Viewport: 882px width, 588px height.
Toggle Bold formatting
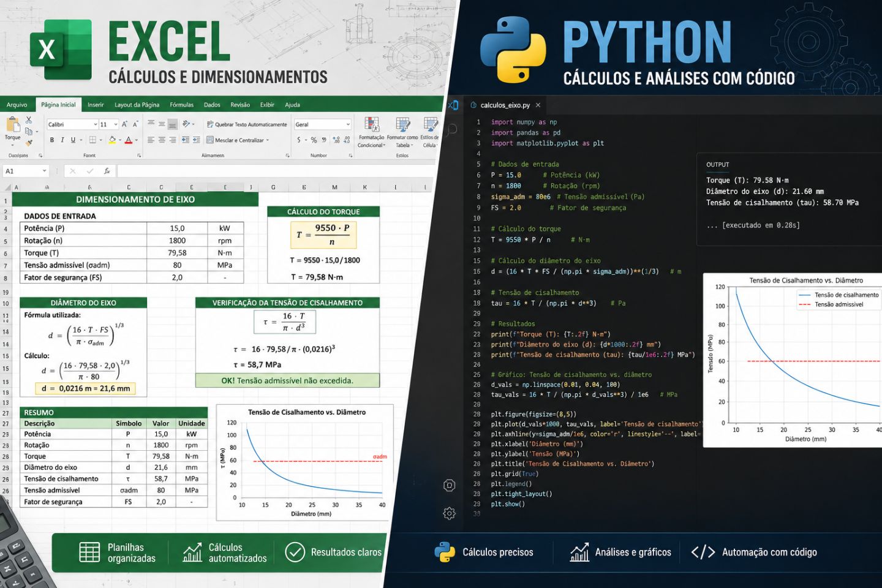52,140
